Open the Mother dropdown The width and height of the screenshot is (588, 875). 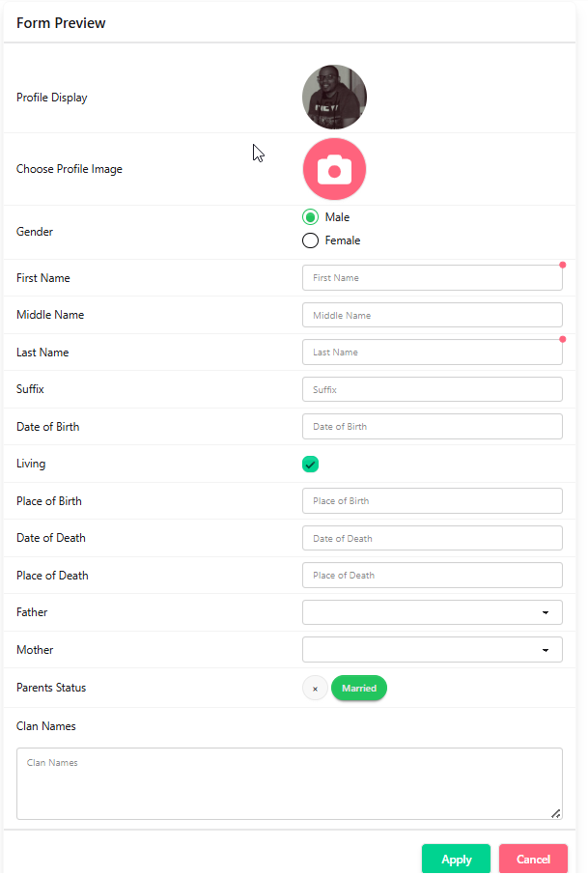(433, 650)
